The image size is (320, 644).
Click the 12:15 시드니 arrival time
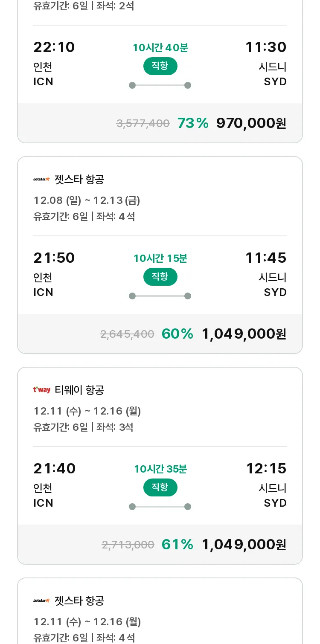point(266,469)
